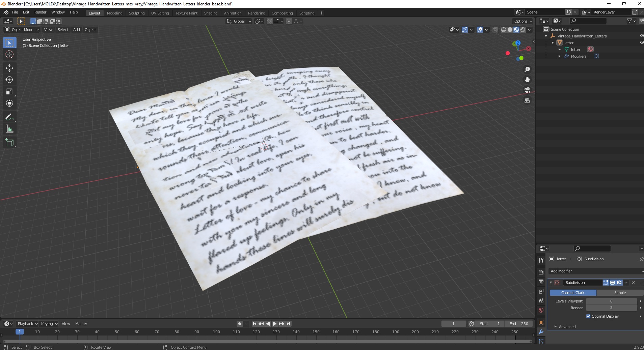
Task: Click the pan view hand icon
Action: 527,80
